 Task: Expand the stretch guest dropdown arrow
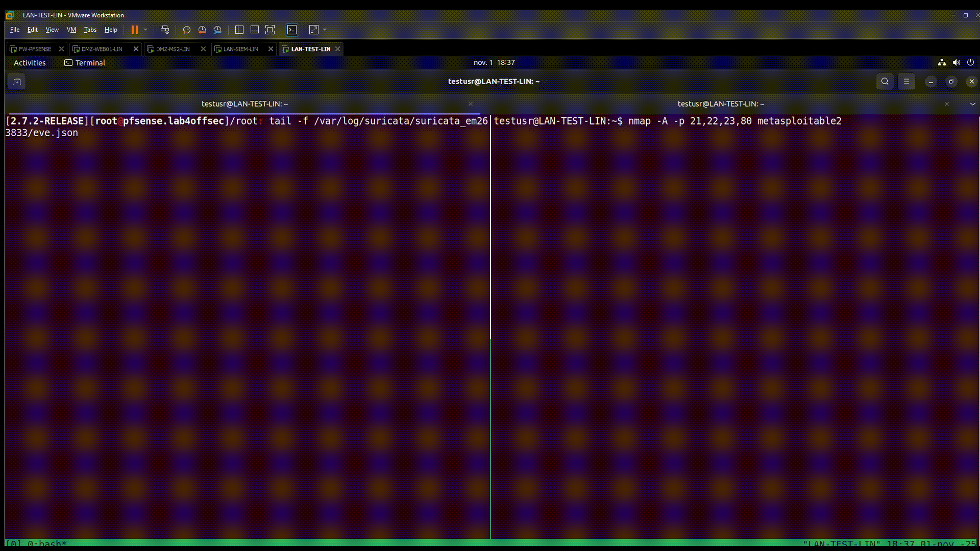[325, 30]
